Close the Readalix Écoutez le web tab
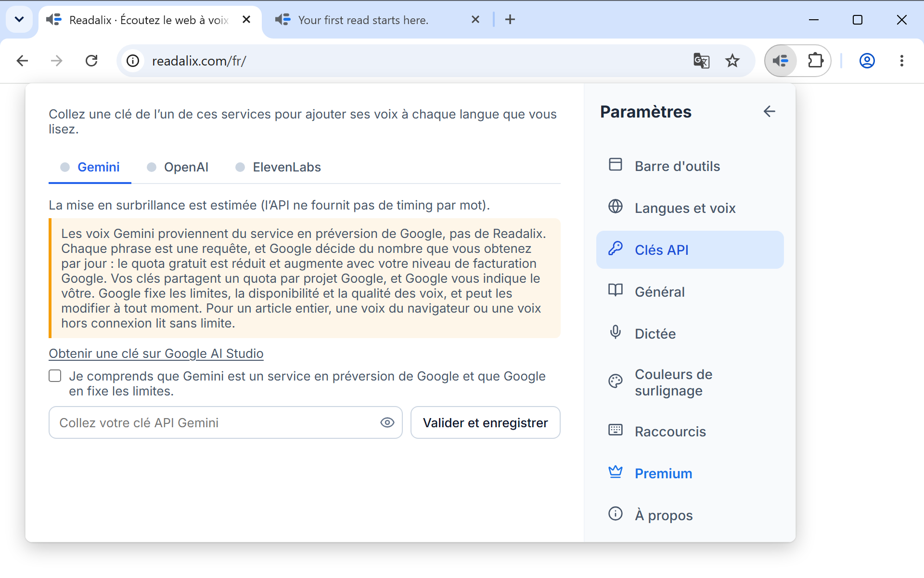Image resolution: width=924 pixels, height=578 pixels. tap(246, 20)
